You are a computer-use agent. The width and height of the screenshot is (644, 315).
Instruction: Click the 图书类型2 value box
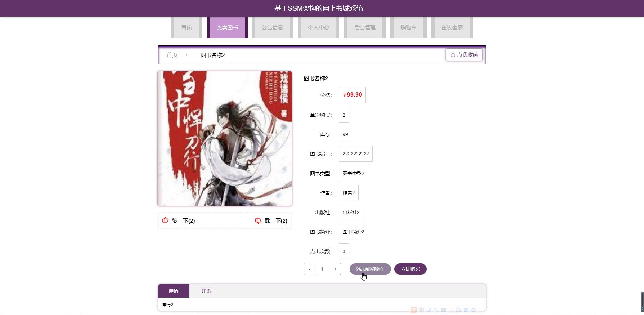tap(354, 173)
